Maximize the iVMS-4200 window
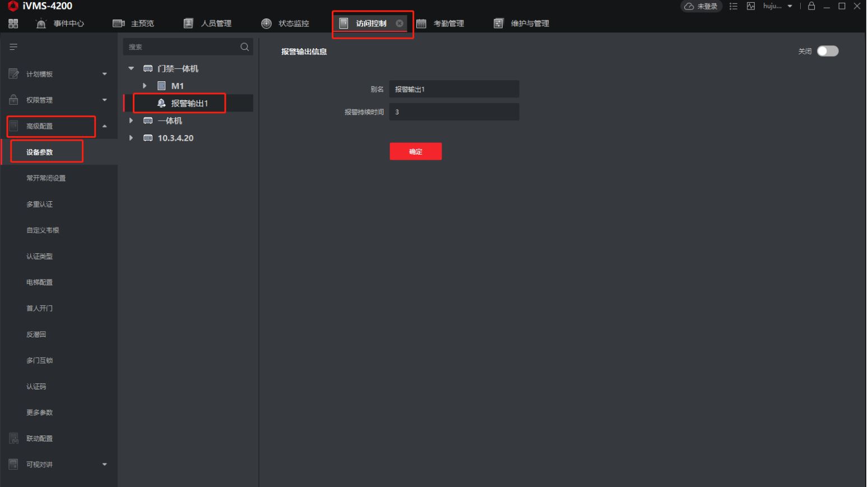The image size is (868, 487). [842, 6]
